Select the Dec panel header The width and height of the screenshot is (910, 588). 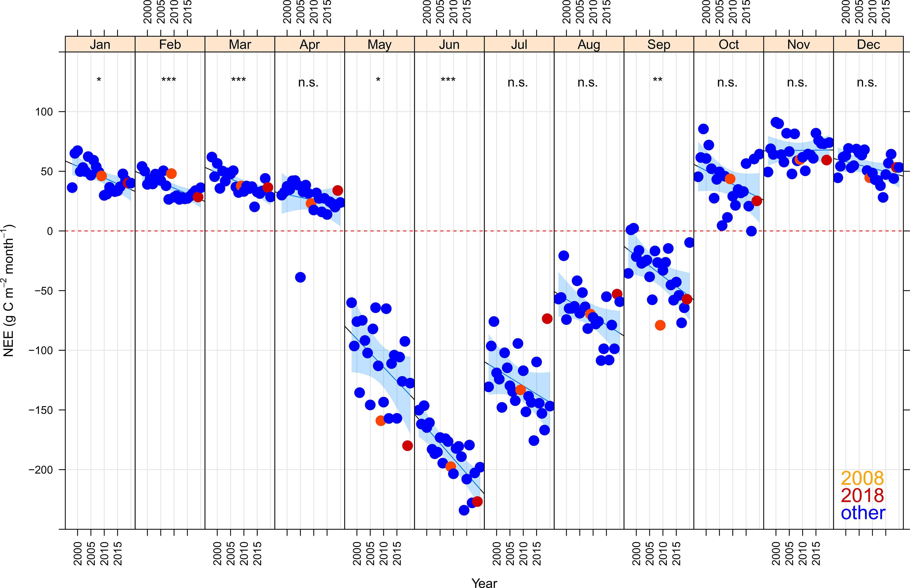pos(868,44)
